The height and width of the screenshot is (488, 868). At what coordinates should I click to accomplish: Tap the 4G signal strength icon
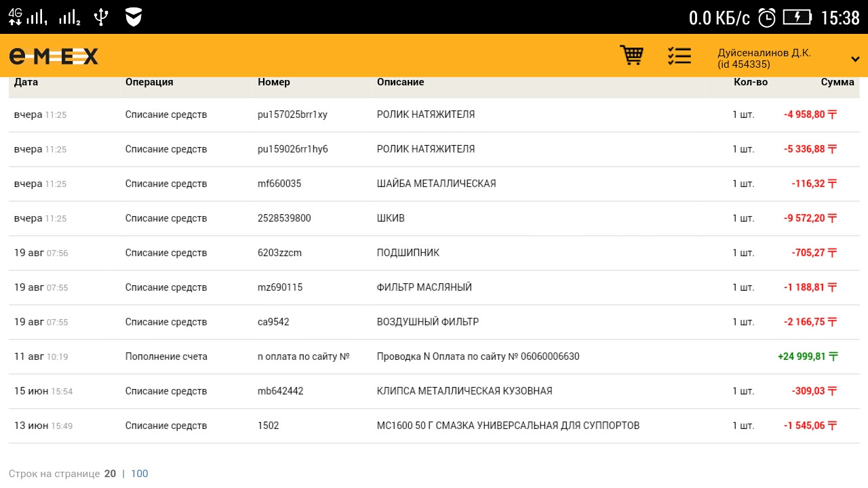tap(28, 17)
